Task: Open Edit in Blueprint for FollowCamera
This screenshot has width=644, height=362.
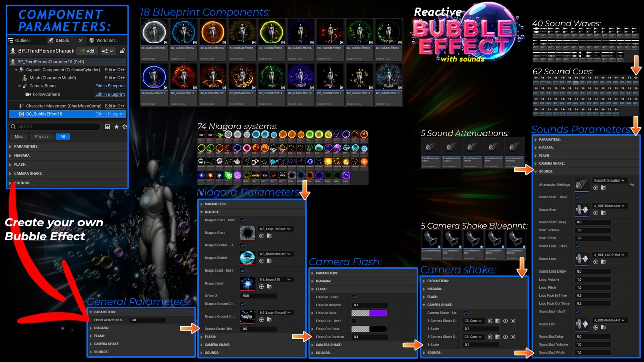Action: pyautogui.click(x=110, y=94)
